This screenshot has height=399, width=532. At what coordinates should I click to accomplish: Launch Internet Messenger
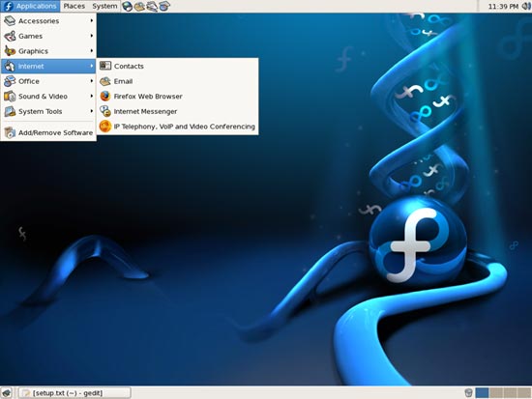(178, 111)
